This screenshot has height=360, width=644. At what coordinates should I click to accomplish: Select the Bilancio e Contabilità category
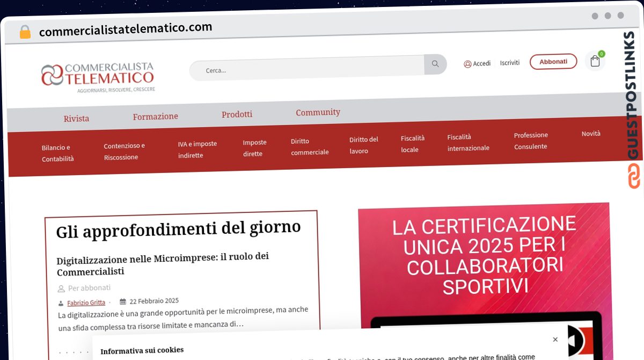coord(58,153)
